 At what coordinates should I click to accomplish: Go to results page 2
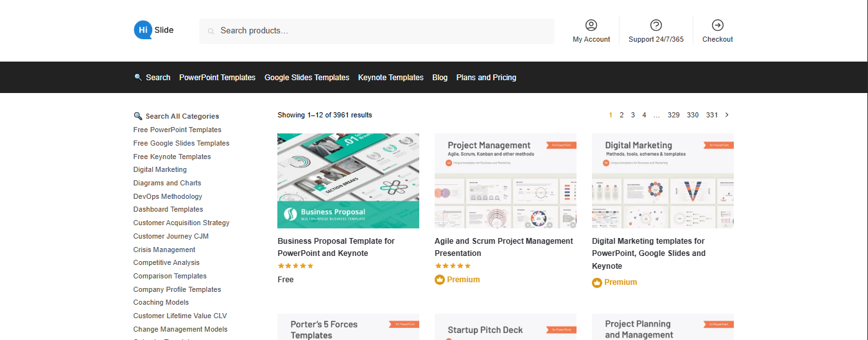pyautogui.click(x=621, y=115)
